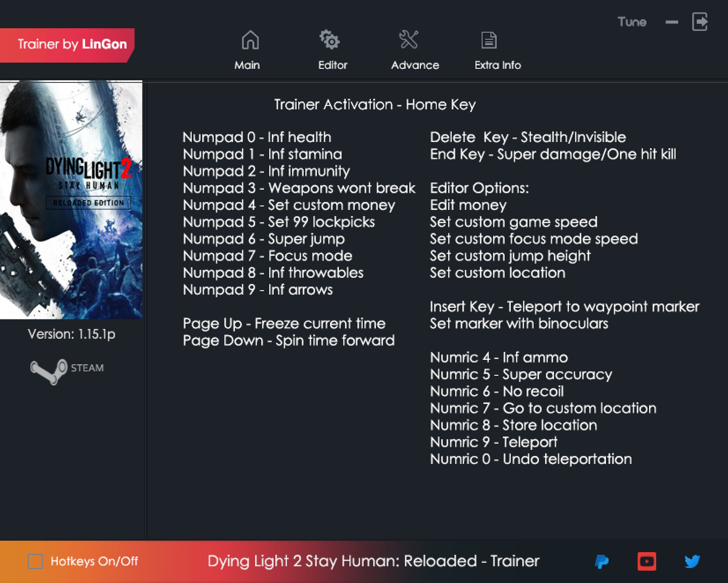Switch to the Main tab label
The image size is (728, 583).
[247, 65]
